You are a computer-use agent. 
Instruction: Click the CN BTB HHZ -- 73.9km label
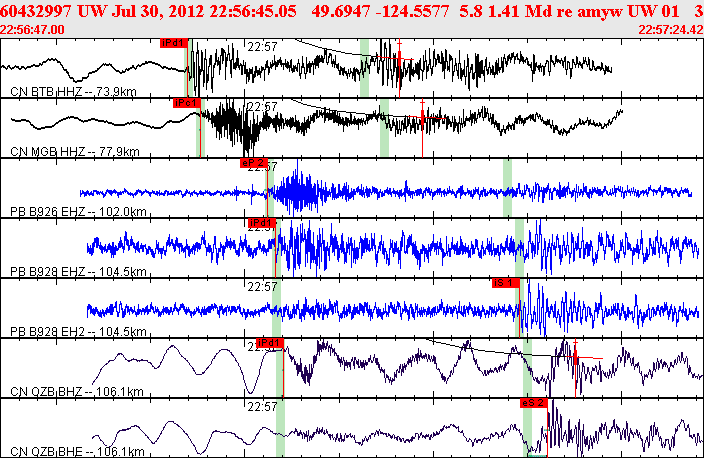click(73, 92)
